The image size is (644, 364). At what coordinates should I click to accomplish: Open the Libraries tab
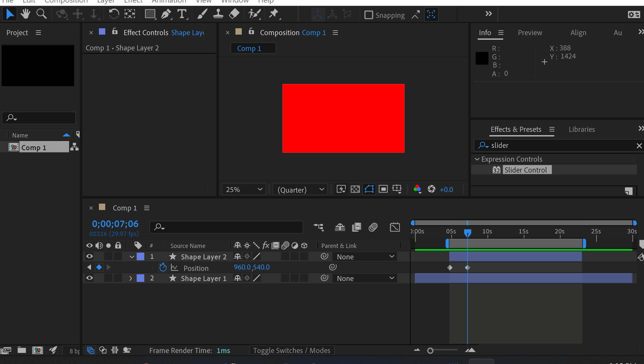[582, 129]
